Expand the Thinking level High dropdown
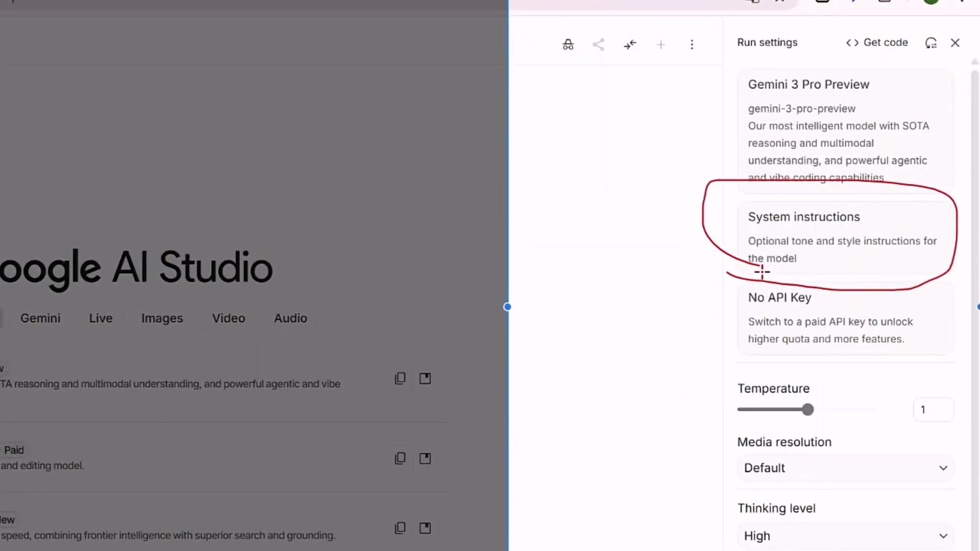Screen dimensions: 980x551 [x=846, y=536]
